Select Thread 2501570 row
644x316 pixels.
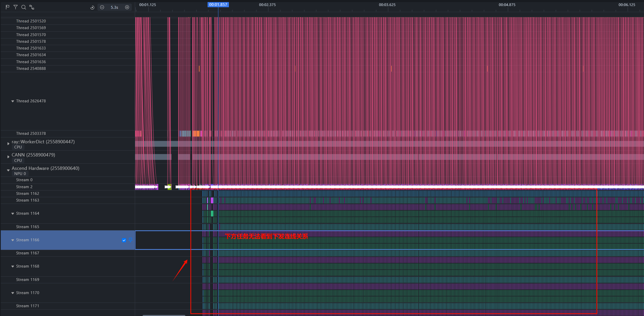[x=68, y=35]
